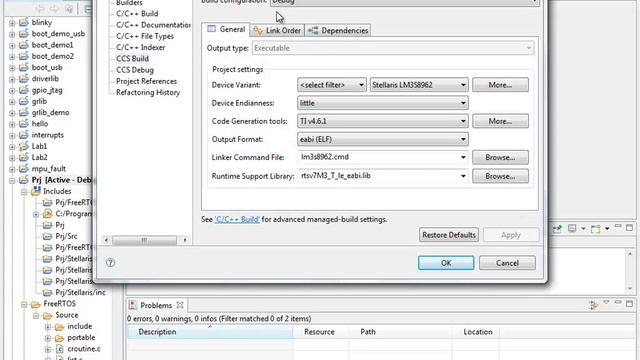The width and height of the screenshot is (640, 360).
Task: Browse for Runtime Support Library
Action: (x=500, y=176)
